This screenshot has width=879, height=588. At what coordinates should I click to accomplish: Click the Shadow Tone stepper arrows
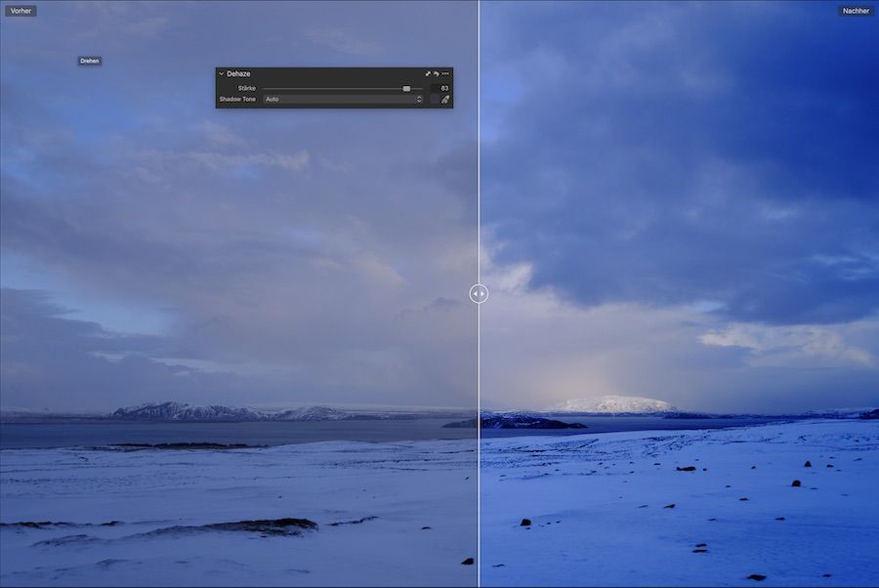coord(418,99)
